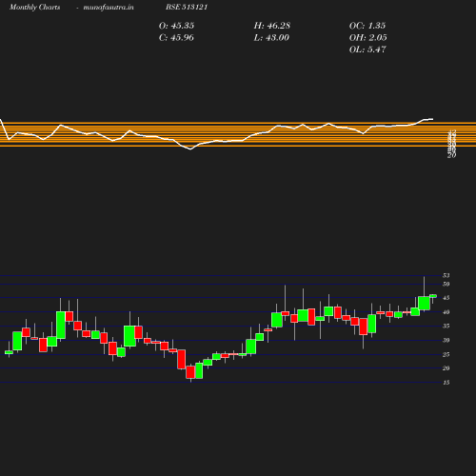
Task: Open the munafasutra.in site label
Action: coord(109,8)
